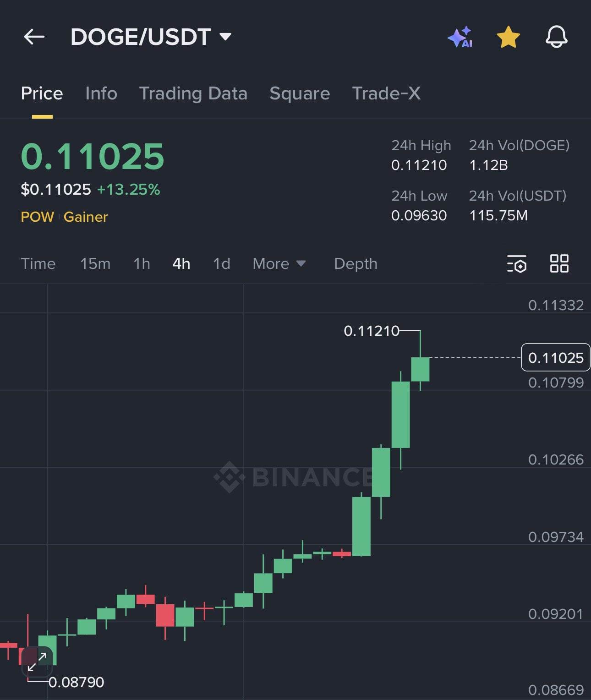Select the 1h chart interval
The width and height of the screenshot is (591, 700).
click(x=142, y=264)
